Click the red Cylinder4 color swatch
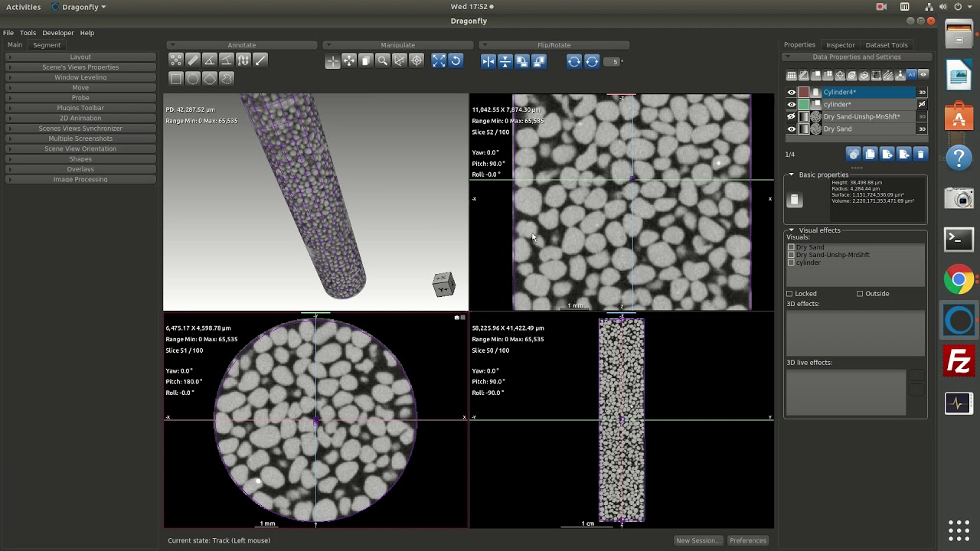 point(803,92)
